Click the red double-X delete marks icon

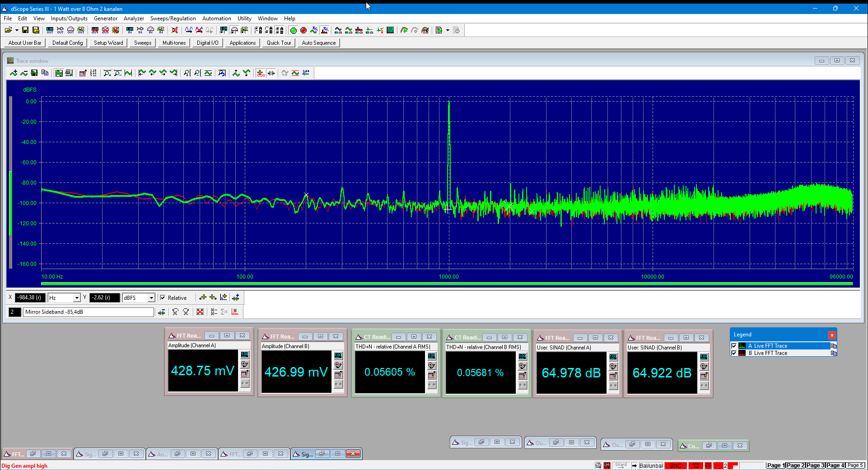(200, 312)
